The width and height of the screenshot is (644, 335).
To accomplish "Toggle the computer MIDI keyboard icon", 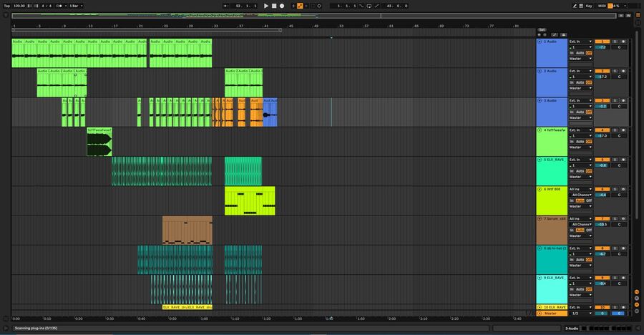I will (581, 6).
